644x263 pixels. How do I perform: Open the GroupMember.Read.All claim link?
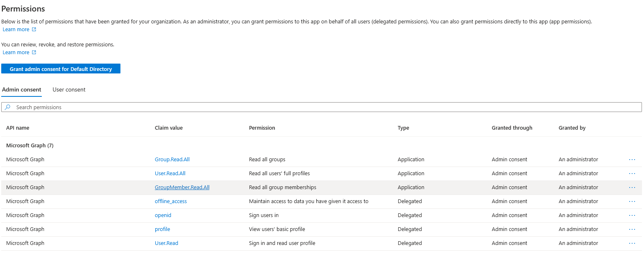(182, 188)
